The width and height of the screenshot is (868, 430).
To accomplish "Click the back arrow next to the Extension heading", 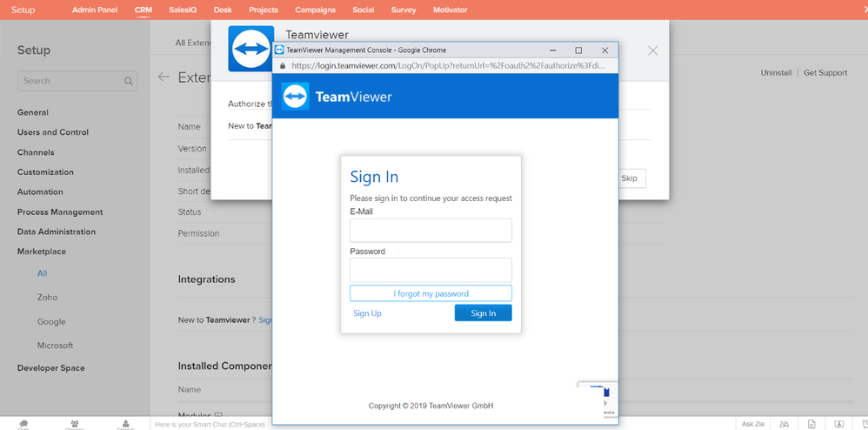I will pyautogui.click(x=164, y=77).
